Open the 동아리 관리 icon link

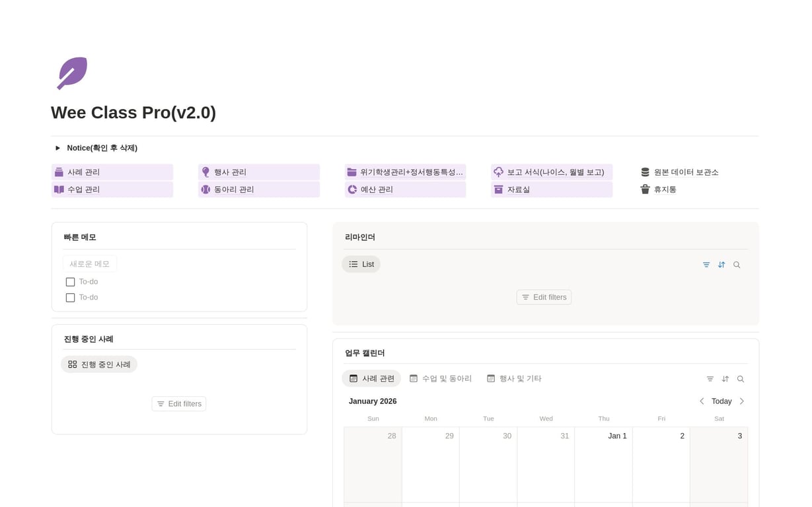click(205, 189)
